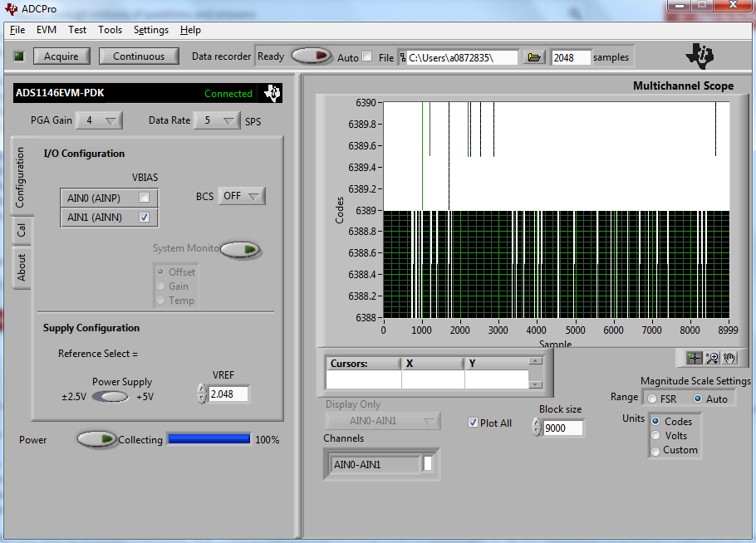Viewport: 756px width, 543px height.
Task: Click the TI logo beside Connected status
Action: tap(272, 92)
